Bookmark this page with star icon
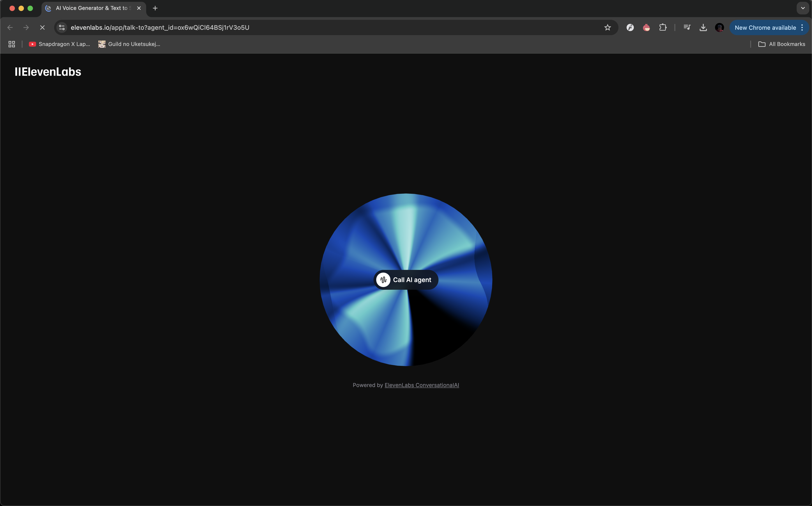Image resolution: width=812 pixels, height=506 pixels. coord(607,27)
